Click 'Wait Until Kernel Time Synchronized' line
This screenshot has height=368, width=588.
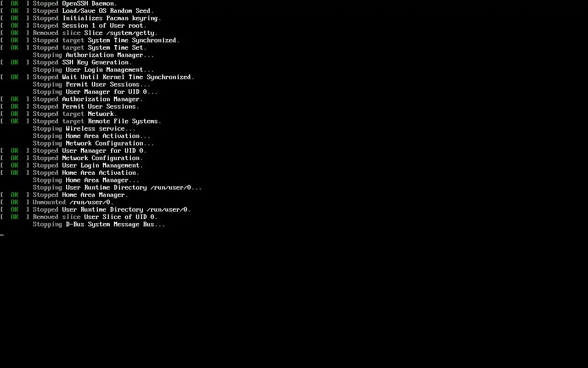(97, 77)
